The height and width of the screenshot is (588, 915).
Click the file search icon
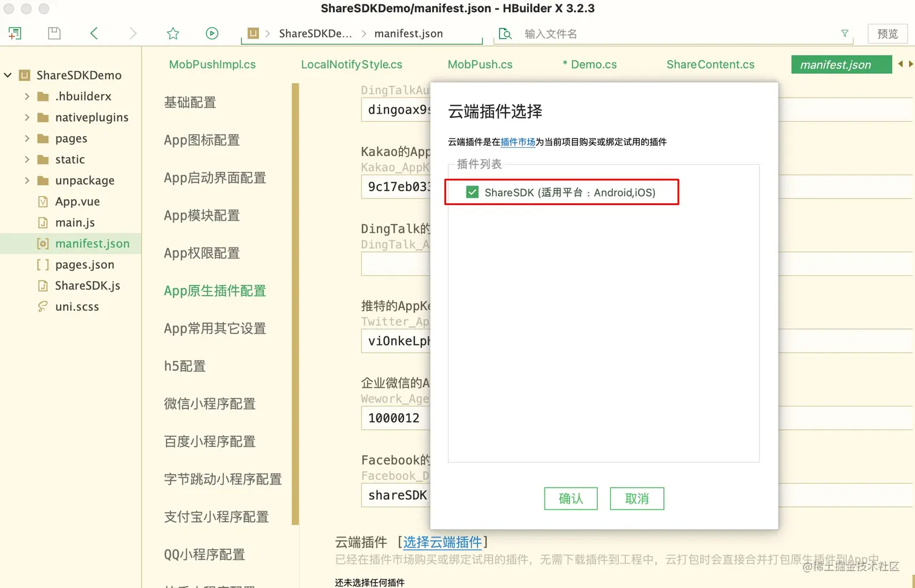tap(505, 33)
